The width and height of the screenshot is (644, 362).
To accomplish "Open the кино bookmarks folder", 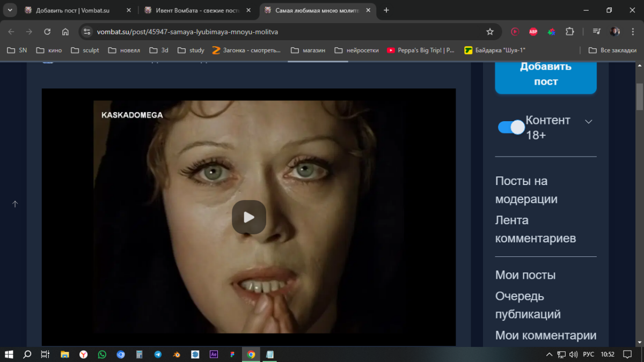I will (x=49, y=50).
